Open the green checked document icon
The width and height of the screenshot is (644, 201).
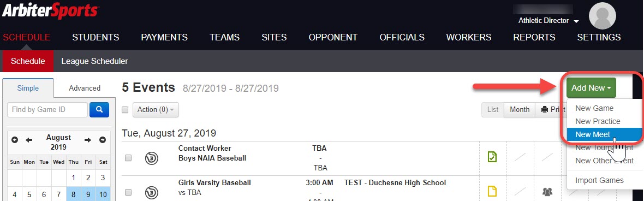tap(492, 157)
